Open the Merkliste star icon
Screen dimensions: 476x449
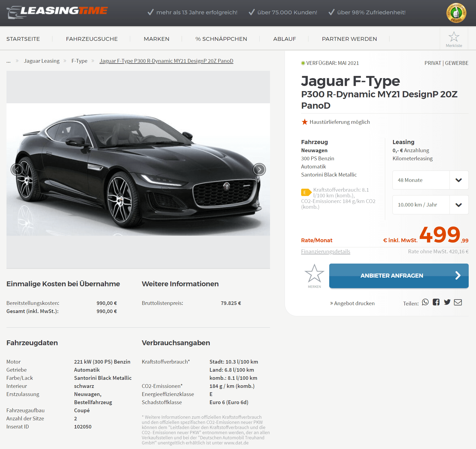pos(454,37)
